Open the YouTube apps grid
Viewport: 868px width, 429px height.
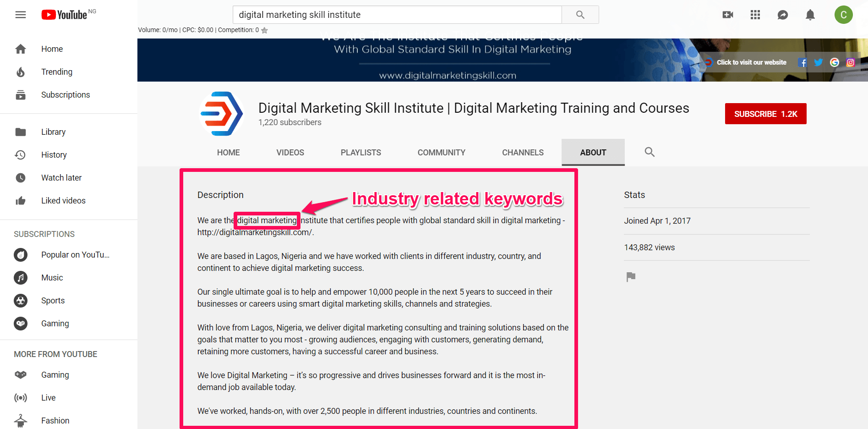(755, 15)
